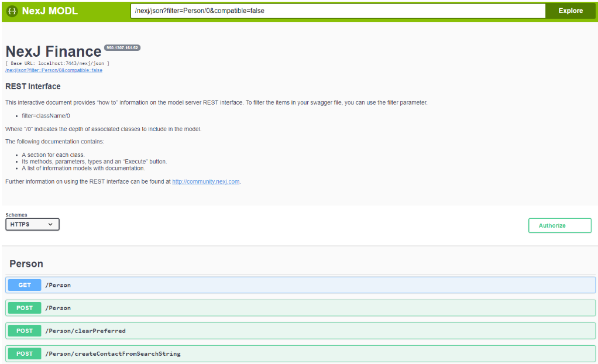The width and height of the screenshot is (598, 364).
Task: Click the POST badge for clearPreferred
Action: click(x=25, y=331)
